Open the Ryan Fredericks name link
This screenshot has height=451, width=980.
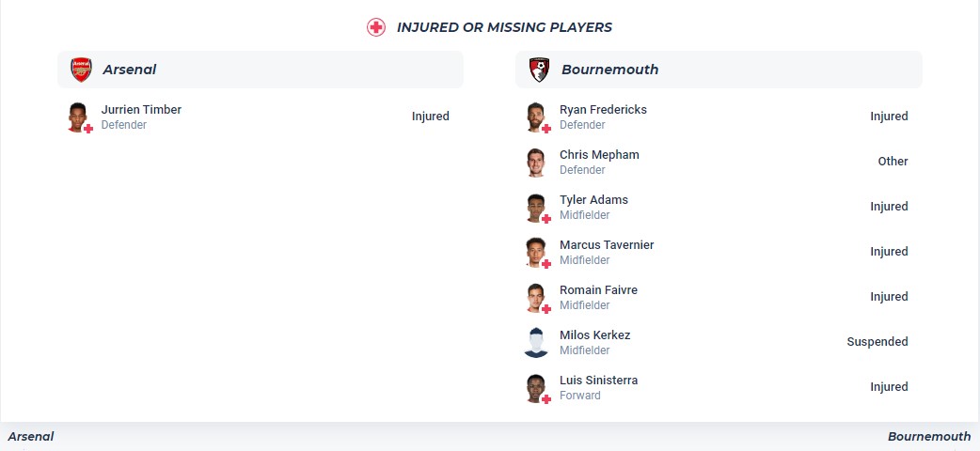tap(603, 110)
